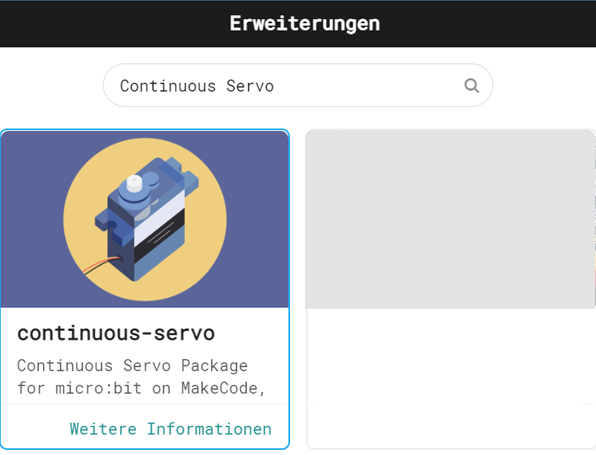596x455 pixels.
Task: Click the Erweiterungen header title
Action: [x=305, y=24]
